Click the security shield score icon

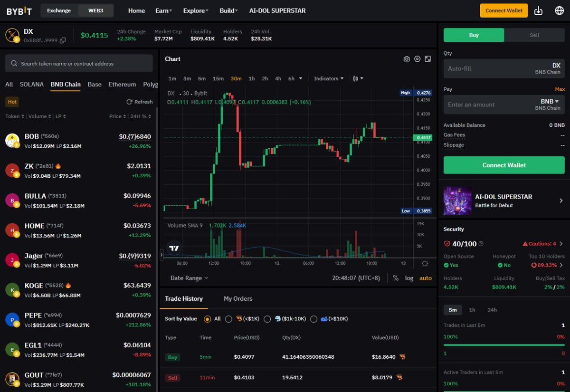(446, 243)
